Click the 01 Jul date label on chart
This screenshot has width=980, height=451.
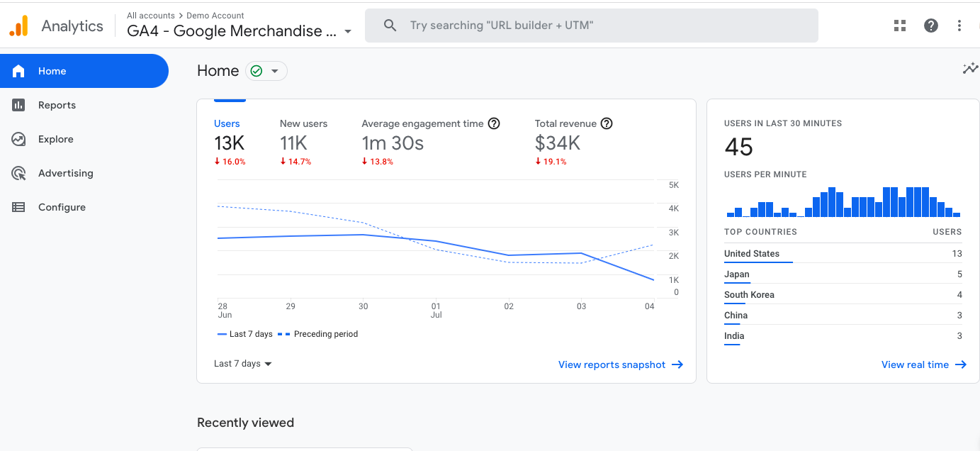coord(437,311)
